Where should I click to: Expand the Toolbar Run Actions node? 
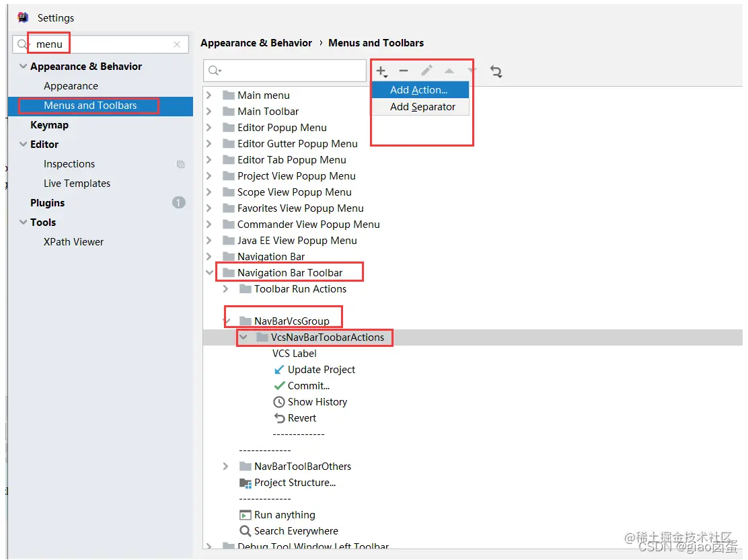[x=225, y=289]
